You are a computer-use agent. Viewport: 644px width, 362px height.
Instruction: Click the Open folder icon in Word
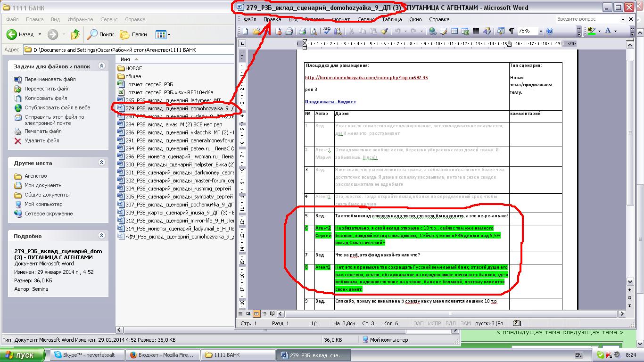256,31
